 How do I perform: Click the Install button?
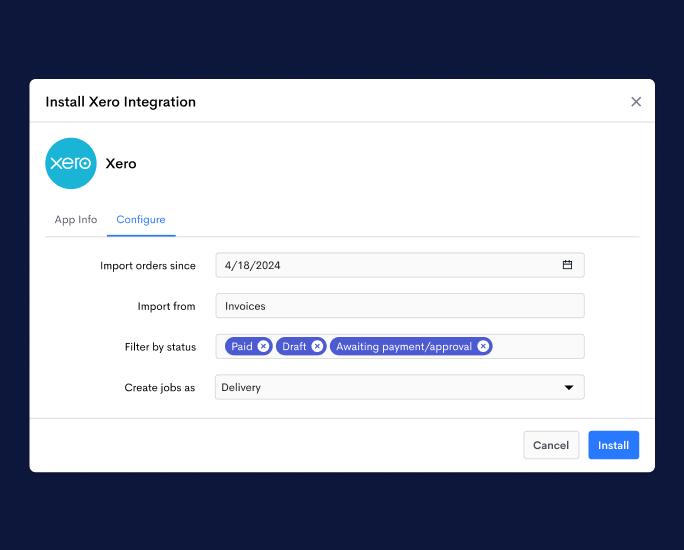click(x=613, y=445)
